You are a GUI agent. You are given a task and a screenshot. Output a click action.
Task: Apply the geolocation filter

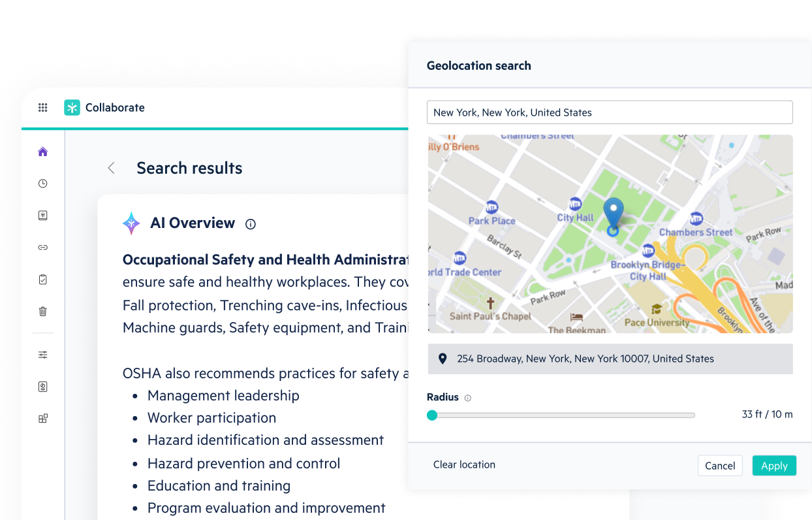click(x=774, y=466)
